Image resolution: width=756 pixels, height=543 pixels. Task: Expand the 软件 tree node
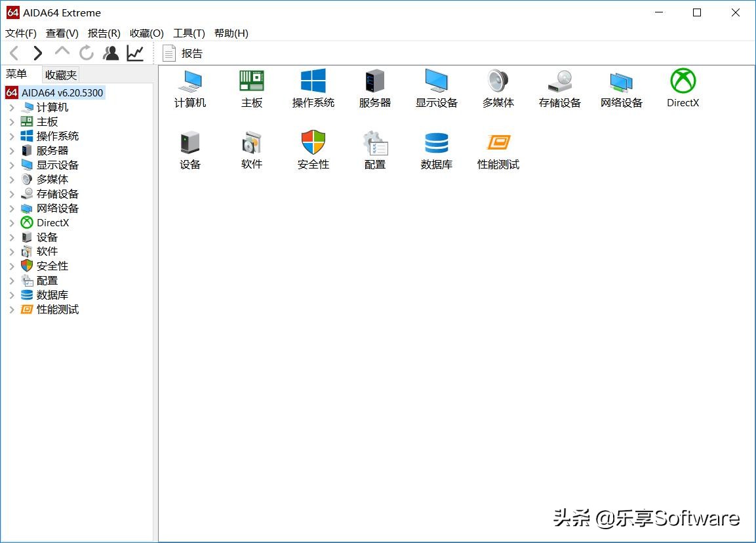tap(12, 251)
